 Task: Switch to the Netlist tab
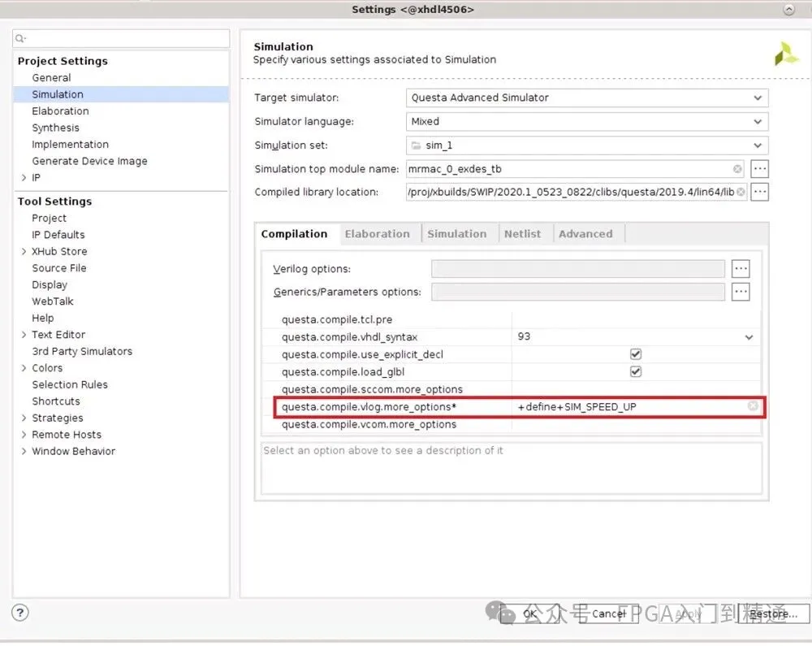(522, 234)
